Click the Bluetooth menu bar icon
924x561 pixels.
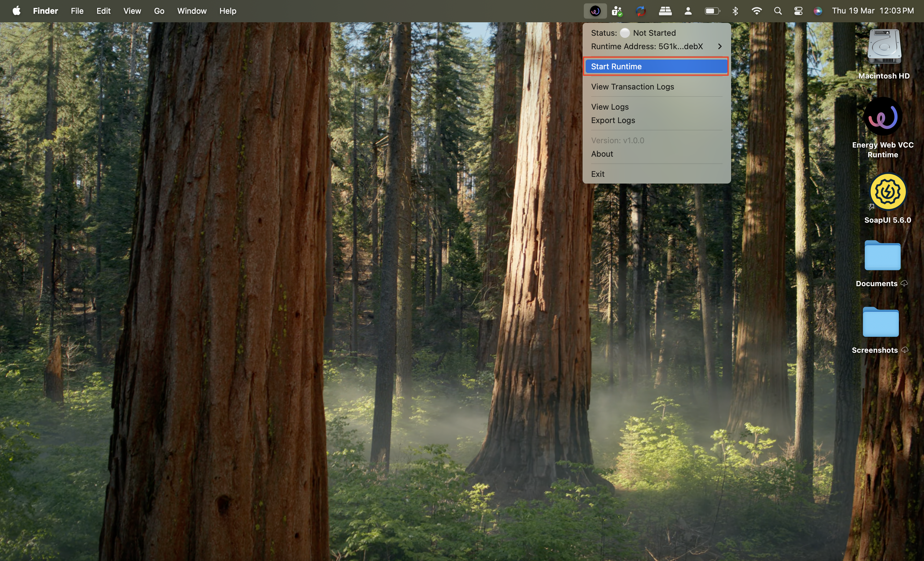click(735, 11)
